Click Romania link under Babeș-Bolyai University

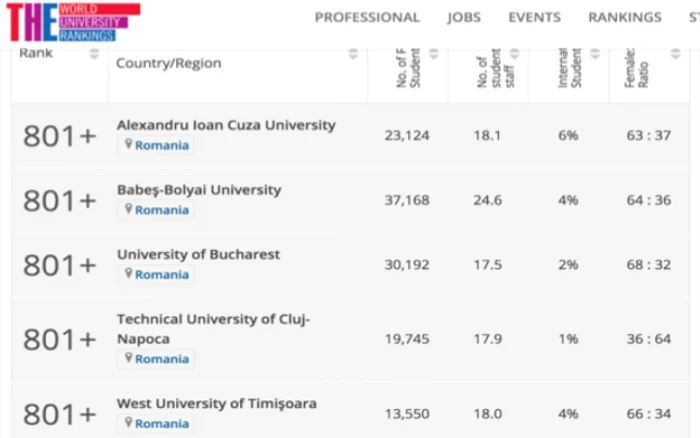point(162,210)
